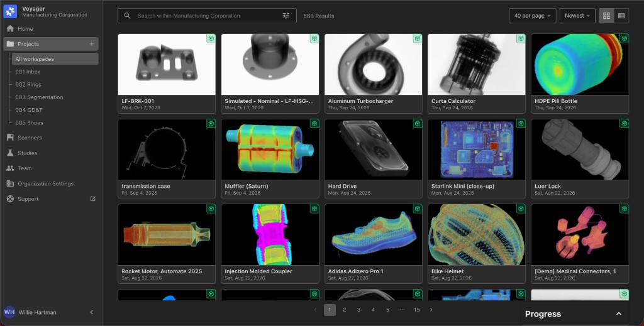The width and height of the screenshot is (644, 326).
Task: Open the Newest sort dropdown
Action: (x=577, y=16)
